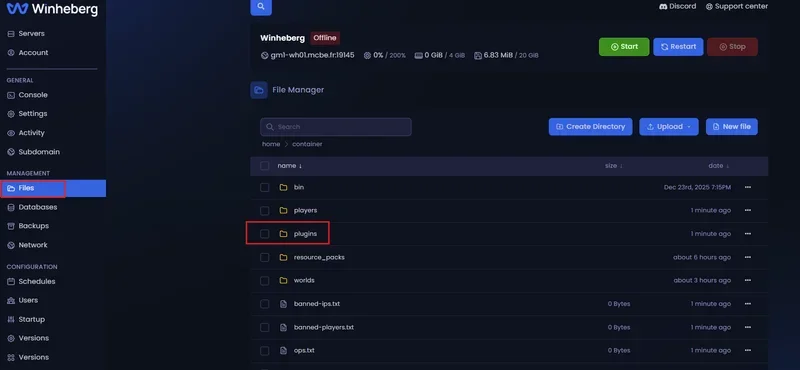
Task: Click the plugins folder icon
Action: pos(283,234)
